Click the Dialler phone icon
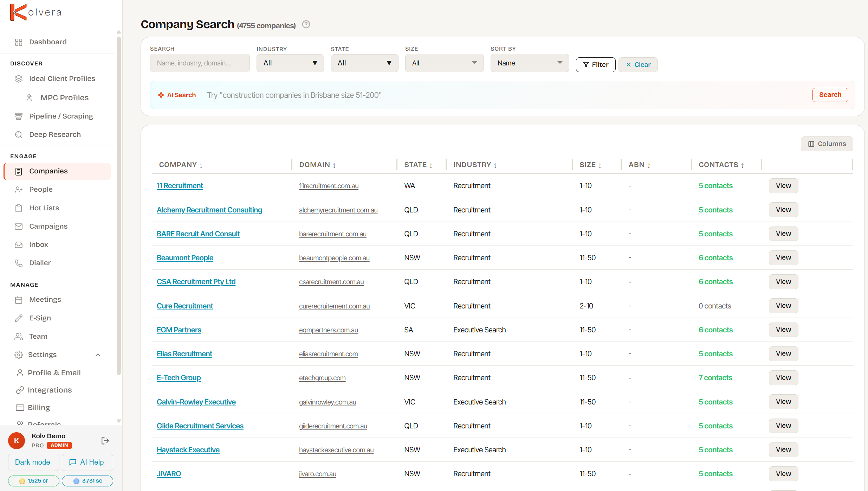The image size is (868, 491). click(19, 263)
